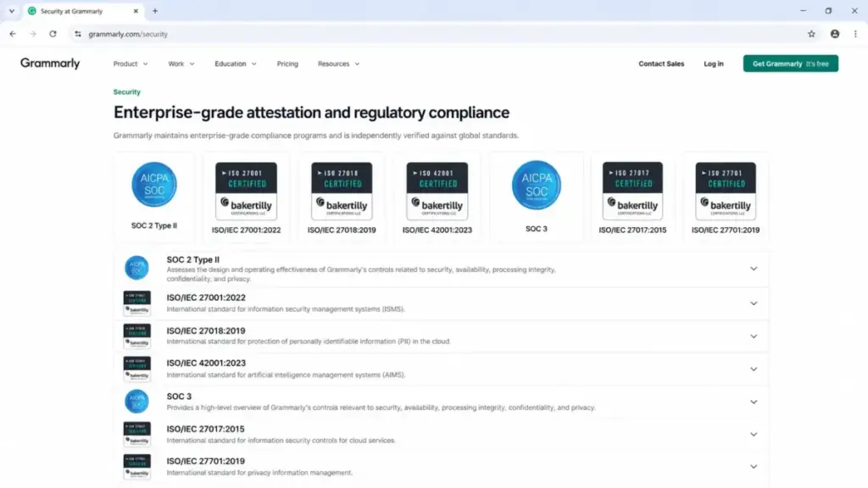This screenshot has height=488, width=868.
Task: Click the SOC 2 Type II AICPA badge card
Action: (154, 197)
